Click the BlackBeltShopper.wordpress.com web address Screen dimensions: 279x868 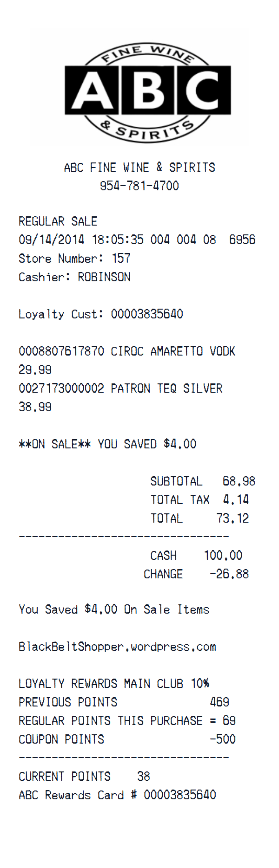pyautogui.click(x=117, y=647)
